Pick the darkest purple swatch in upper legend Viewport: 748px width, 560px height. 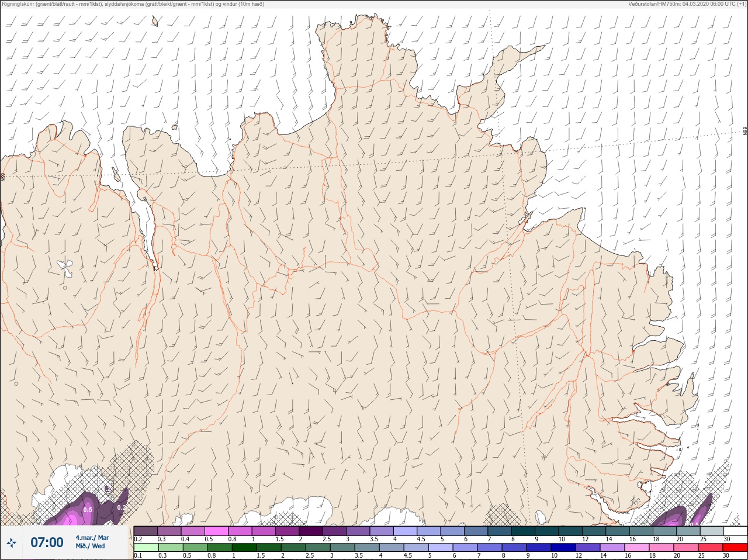311,531
